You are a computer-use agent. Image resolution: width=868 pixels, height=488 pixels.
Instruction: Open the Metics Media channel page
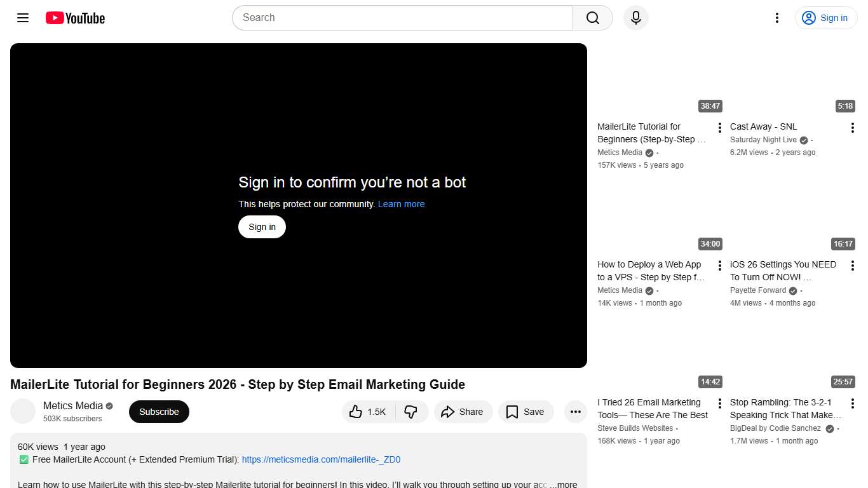72,405
